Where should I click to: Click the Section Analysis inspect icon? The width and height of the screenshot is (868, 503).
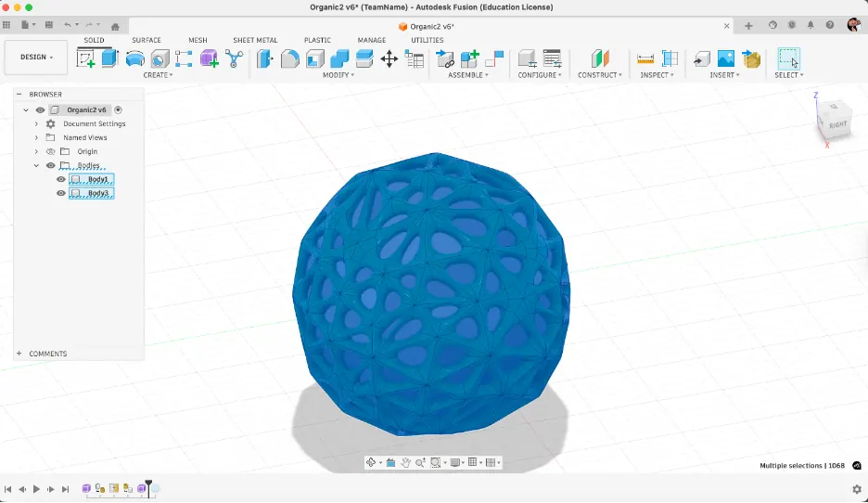point(670,58)
